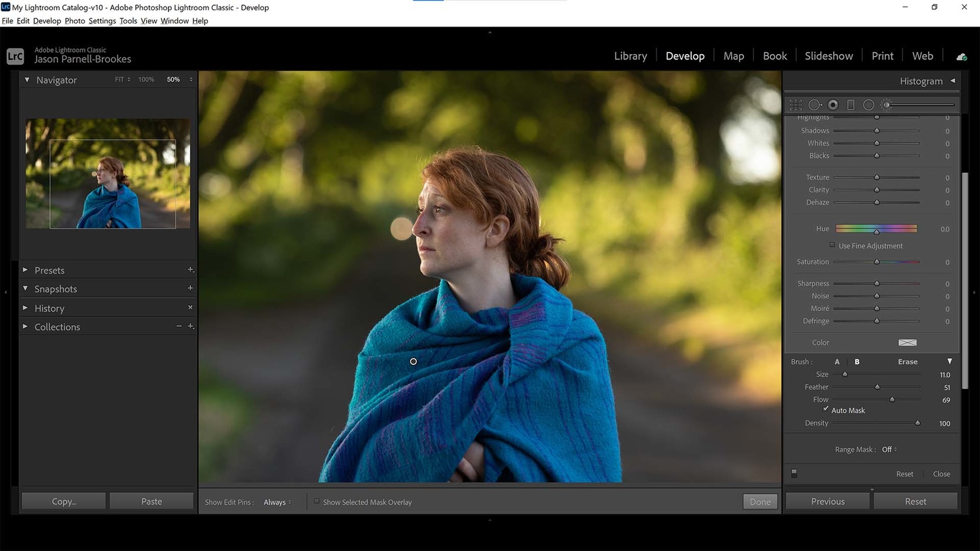This screenshot has height=551, width=980.
Task: Click the Done button
Action: pos(760,501)
